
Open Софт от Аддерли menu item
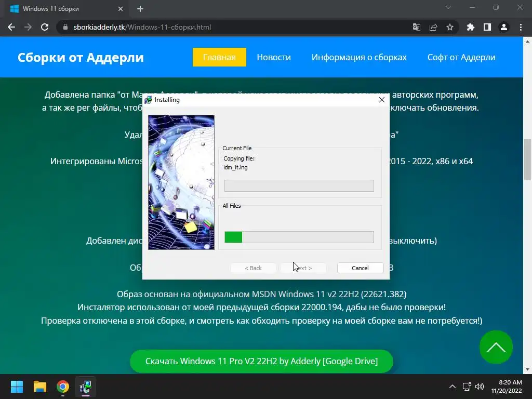(461, 57)
